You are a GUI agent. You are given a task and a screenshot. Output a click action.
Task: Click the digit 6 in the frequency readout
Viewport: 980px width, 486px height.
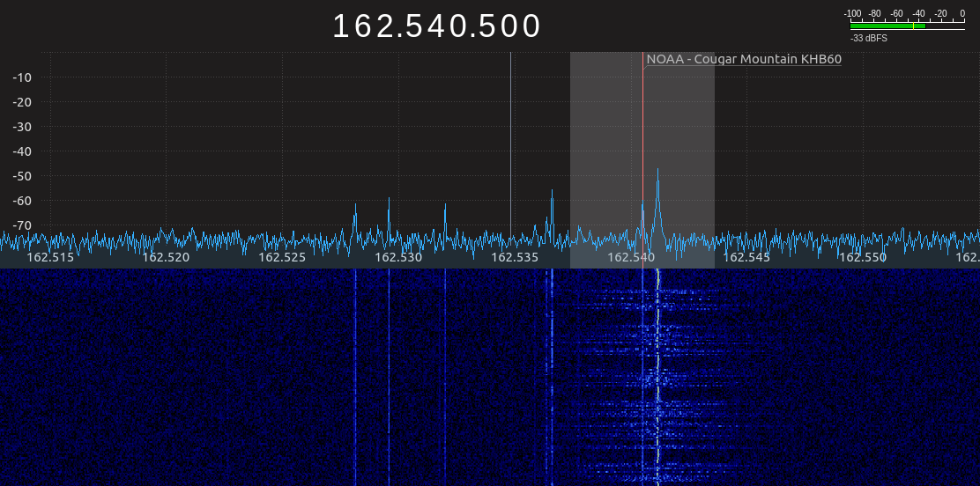click(362, 26)
